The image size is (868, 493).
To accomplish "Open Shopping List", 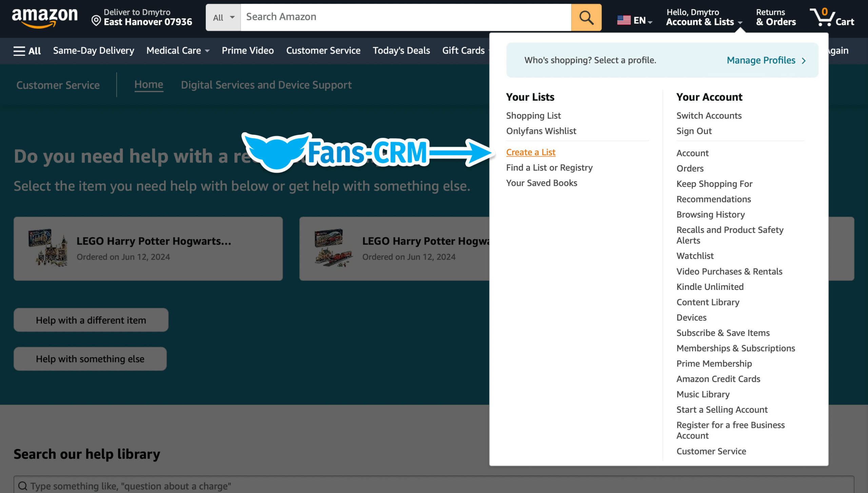I will [533, 116].
